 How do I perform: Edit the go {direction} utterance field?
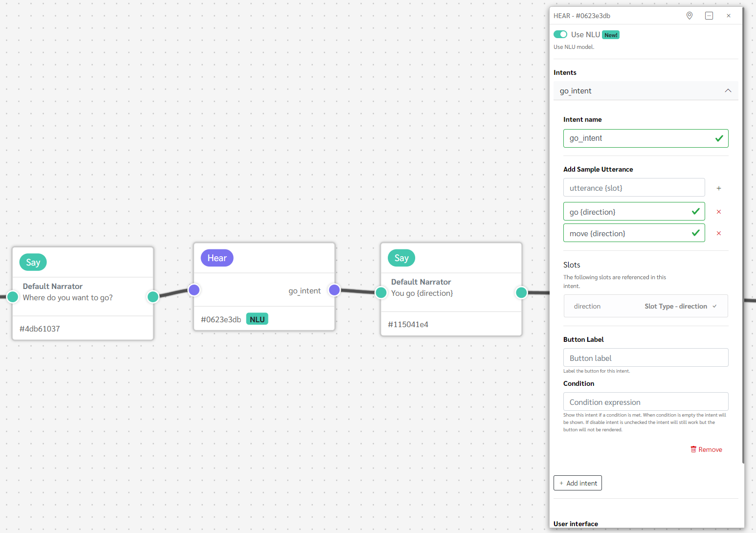tap(634, 212)
